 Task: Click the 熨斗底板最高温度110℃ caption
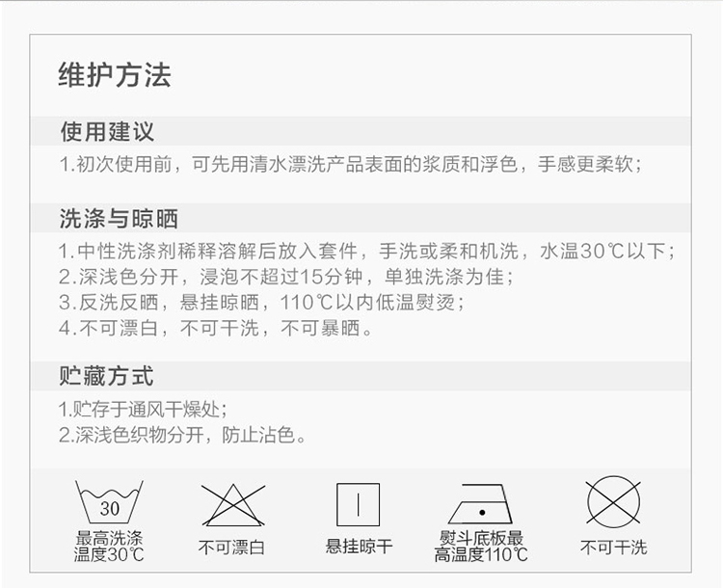point(480,547)
